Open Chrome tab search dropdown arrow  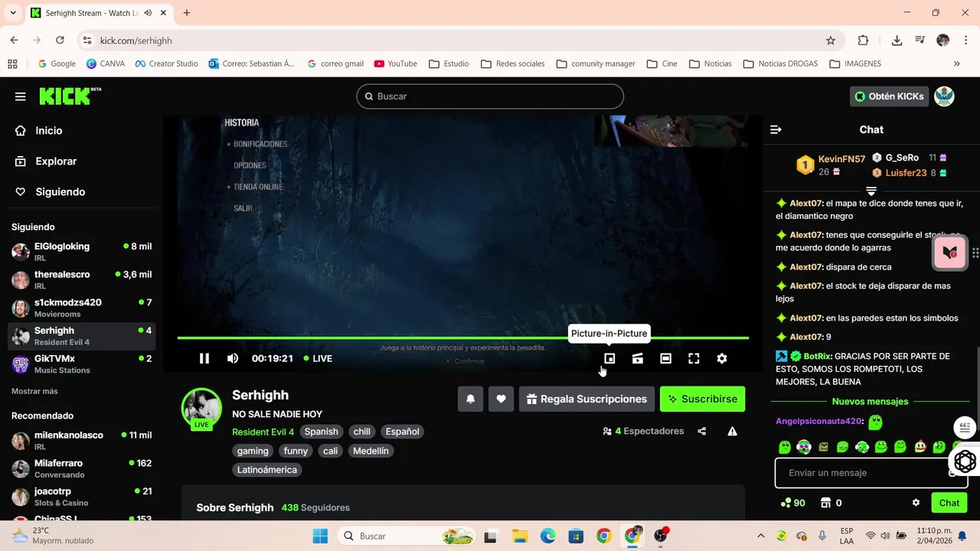[x=13, y=13]
